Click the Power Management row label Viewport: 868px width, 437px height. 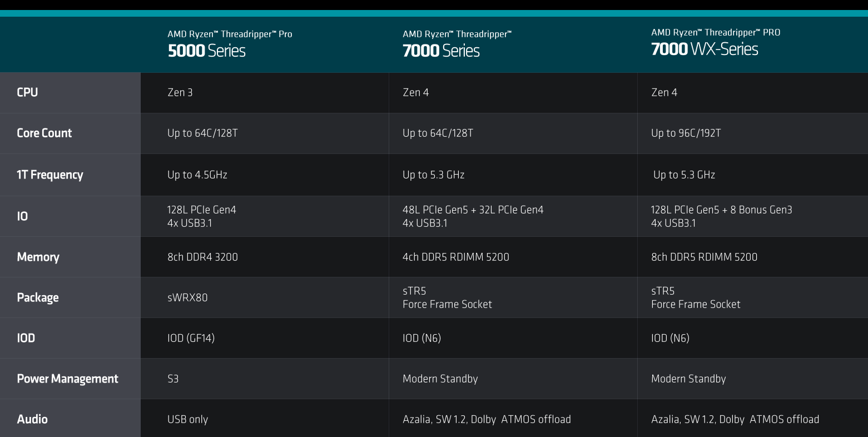point(68,379)
